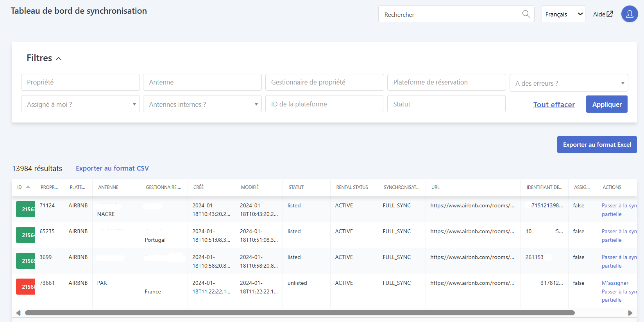Click the Appliquer button

tap(607, 104)
